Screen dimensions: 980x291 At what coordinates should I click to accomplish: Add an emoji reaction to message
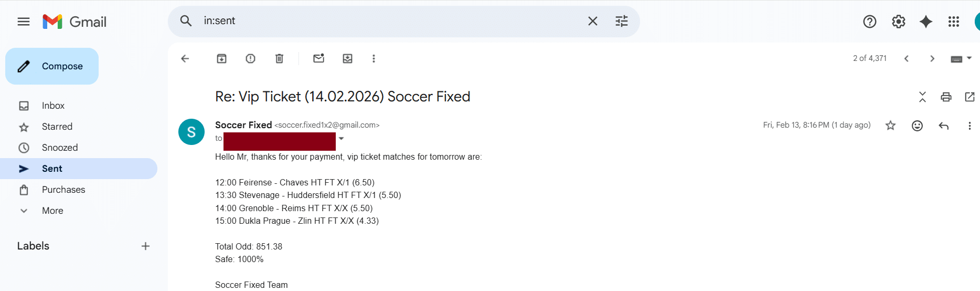[917, 126]
